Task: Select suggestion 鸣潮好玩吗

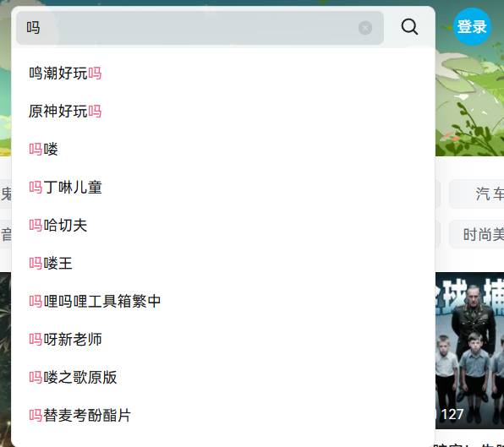Action: [222, 74]
